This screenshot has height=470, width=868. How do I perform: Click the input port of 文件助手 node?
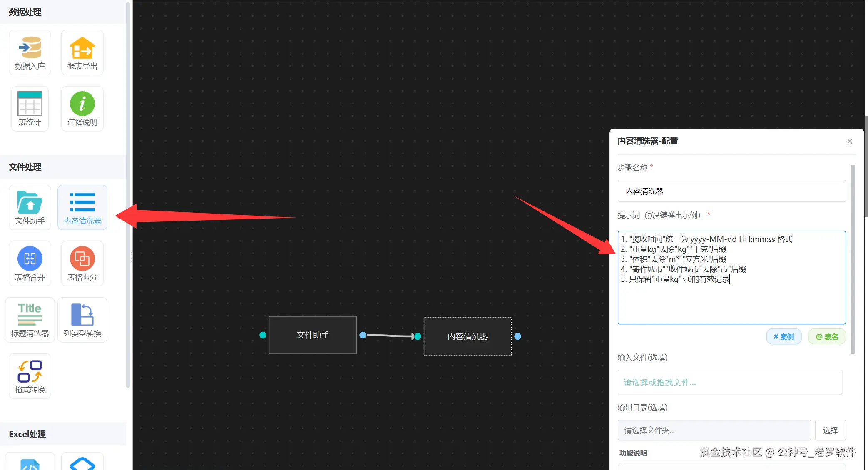(263, 335)
